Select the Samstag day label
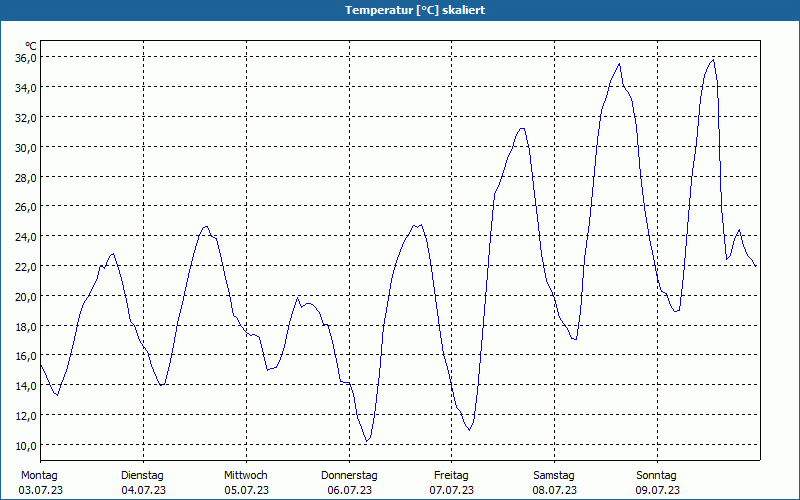The width and height of the screenshot is (800, 500). pos(554,475)
